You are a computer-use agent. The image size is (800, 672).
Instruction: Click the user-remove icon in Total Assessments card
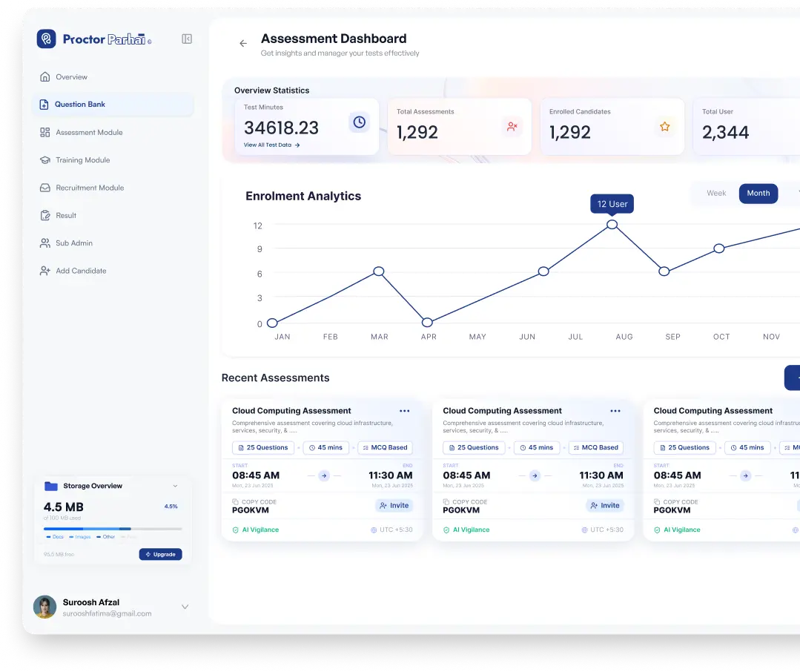[x=512, y=127]
